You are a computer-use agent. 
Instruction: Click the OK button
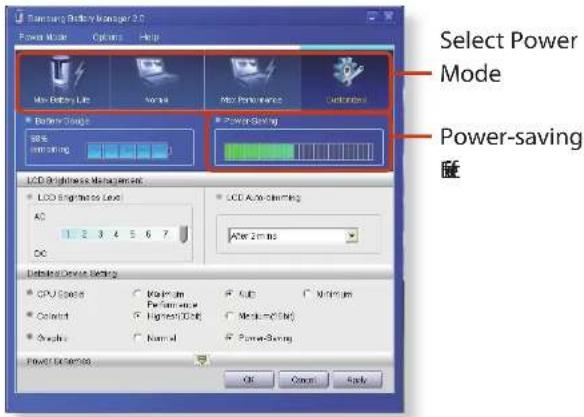(249, 379)
